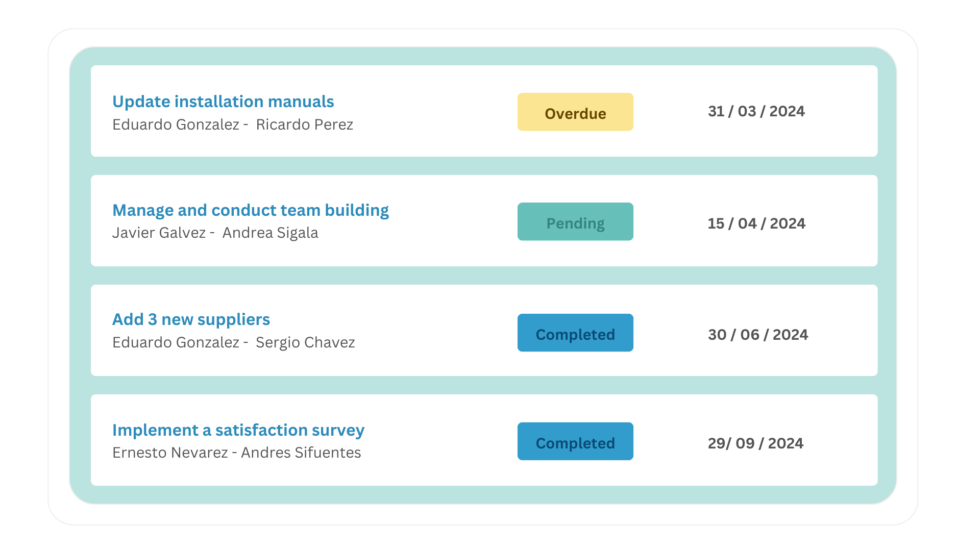
Task: Click the Pending status badge
Action: click(x=575, y=222)
